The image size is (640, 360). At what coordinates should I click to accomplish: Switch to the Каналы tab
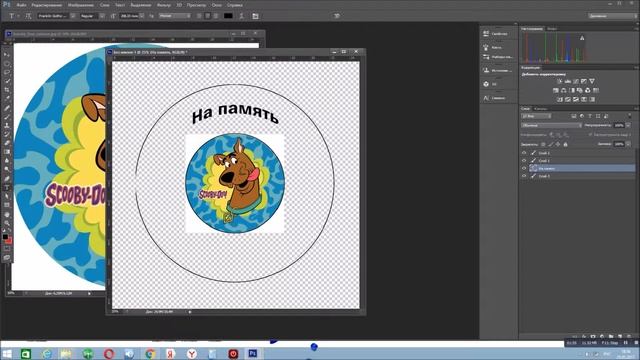[x=540, y=109]
